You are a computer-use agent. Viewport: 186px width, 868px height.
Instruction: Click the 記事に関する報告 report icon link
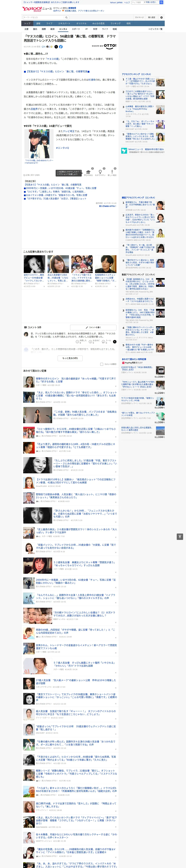tap(32, 175)
